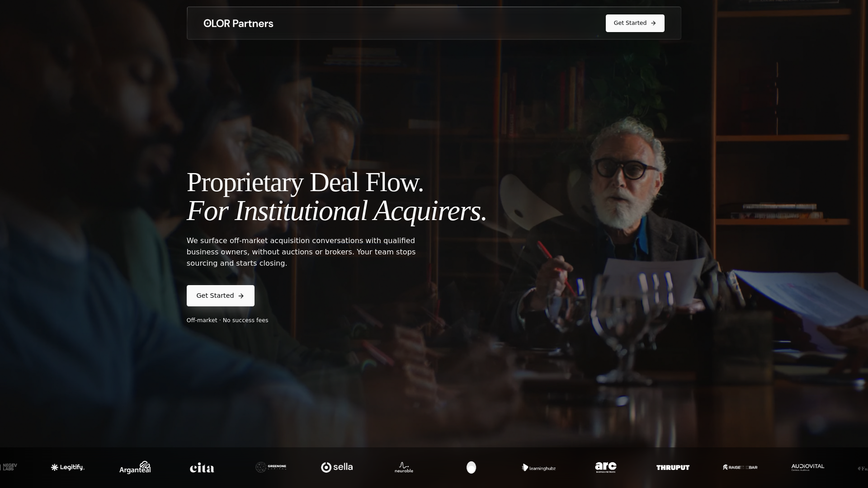The width and height of the screenshot is (868, 488).
Task: Click the Proprietary Deal Flow headline
Action: [x=337, y=197]
